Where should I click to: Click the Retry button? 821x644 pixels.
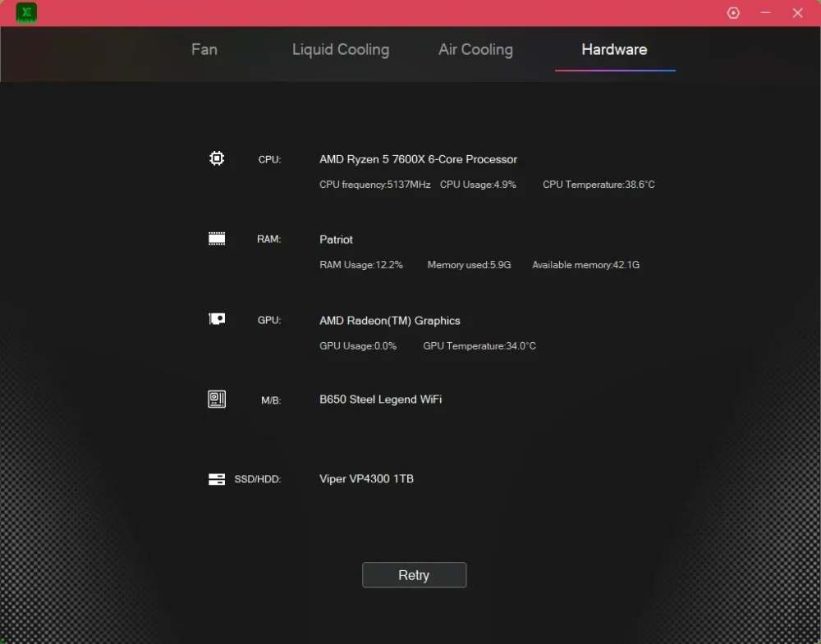point(414,575)
